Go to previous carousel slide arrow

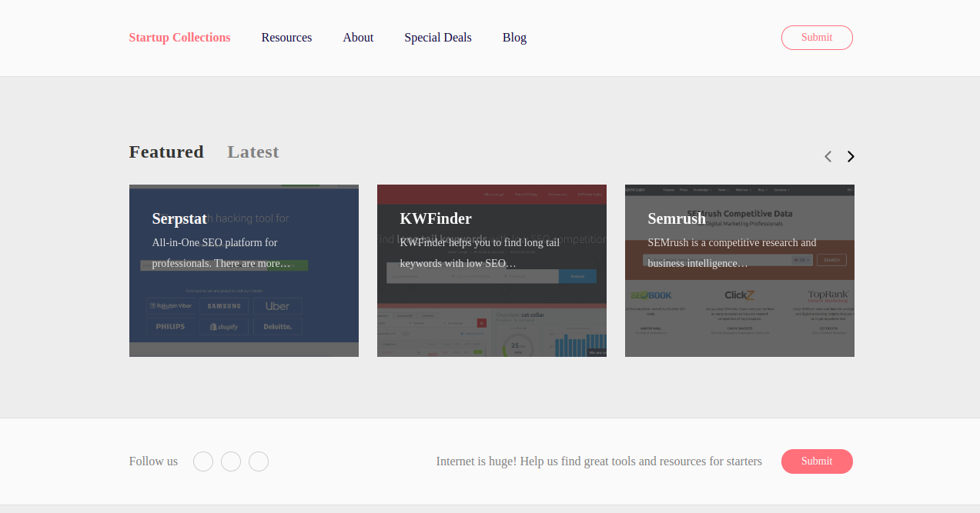point(828,156)
